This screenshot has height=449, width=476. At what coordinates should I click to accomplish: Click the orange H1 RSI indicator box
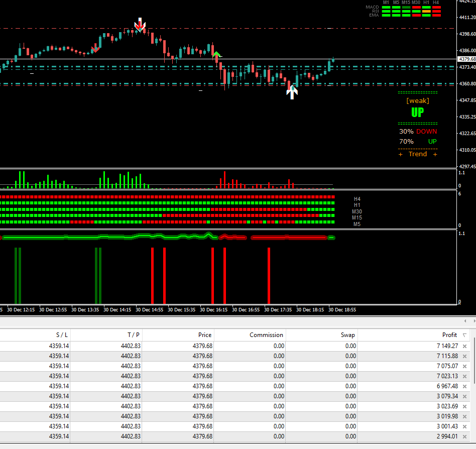[x=426, y=12]
